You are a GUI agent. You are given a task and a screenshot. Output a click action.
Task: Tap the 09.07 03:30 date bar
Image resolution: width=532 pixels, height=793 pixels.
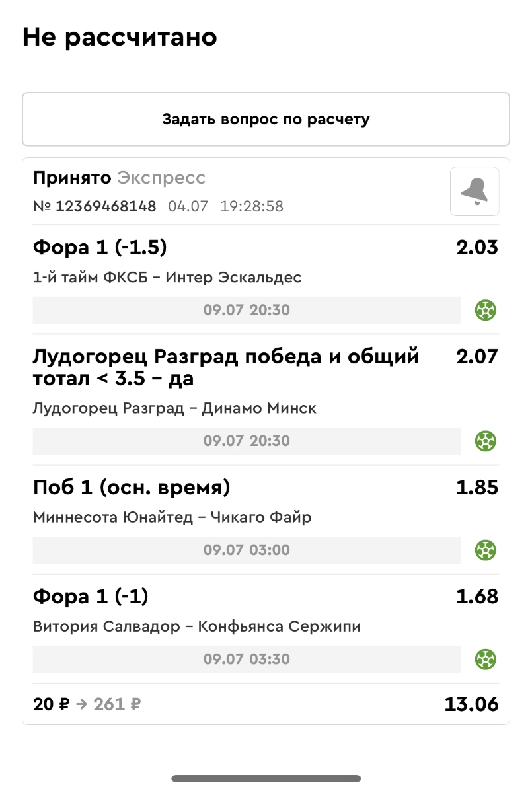pyautogui.click(x=247, y=659)
